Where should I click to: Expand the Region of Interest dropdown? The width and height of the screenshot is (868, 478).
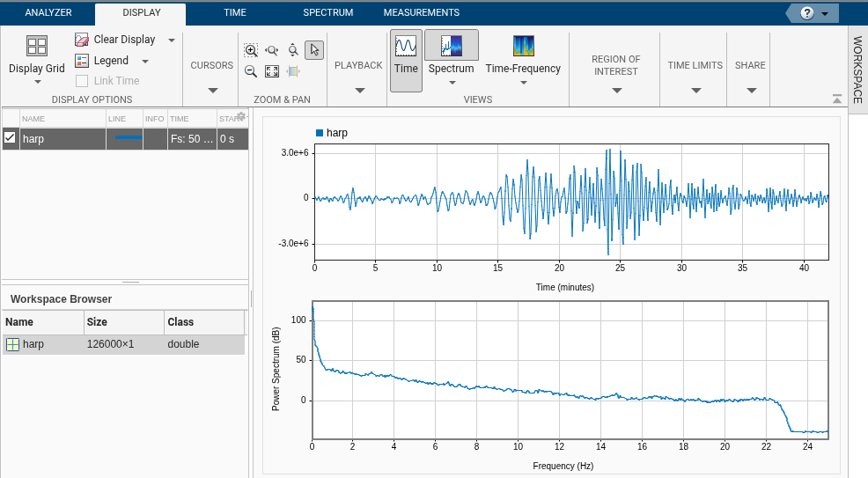click(x=616, y=90)
